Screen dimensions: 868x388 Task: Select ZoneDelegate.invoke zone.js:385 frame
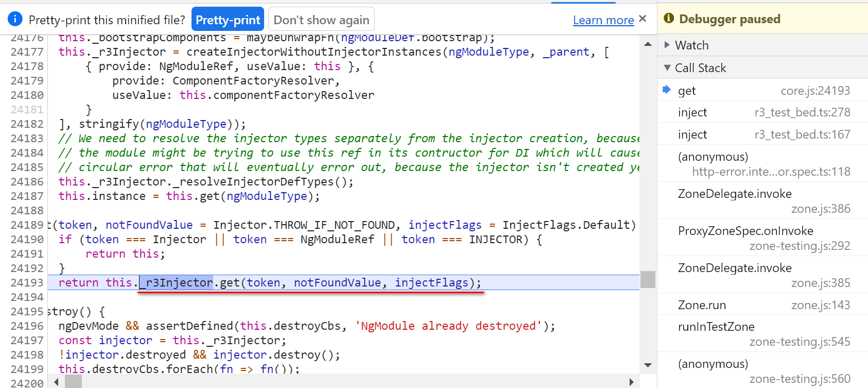(762, 275)
